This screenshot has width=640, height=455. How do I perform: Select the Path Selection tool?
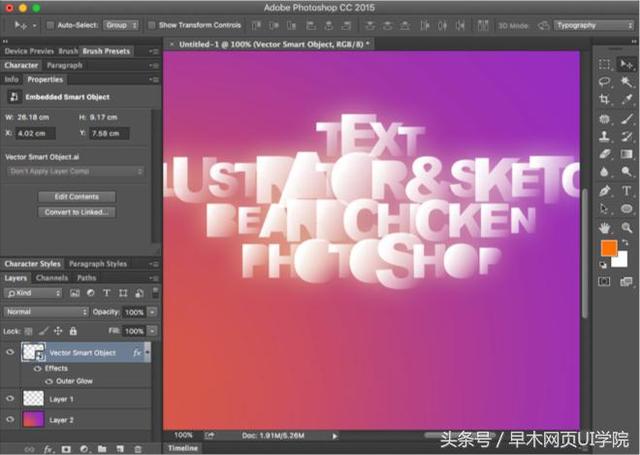[604, 209]
